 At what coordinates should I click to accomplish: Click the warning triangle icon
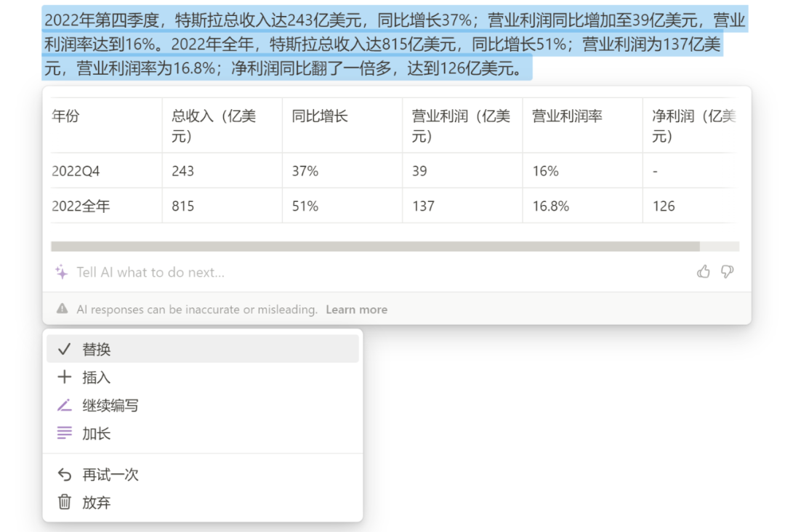pos(62,309)
